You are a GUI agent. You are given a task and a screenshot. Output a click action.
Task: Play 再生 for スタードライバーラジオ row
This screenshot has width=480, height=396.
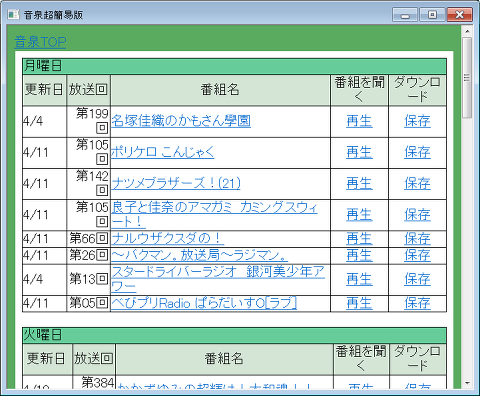click(359, 279)
